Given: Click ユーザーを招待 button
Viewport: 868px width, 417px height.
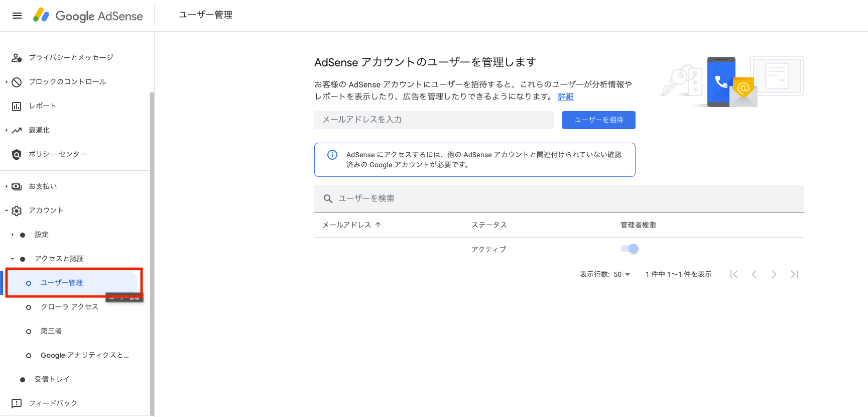Looking at the screenshot, I should tap(598, 120).
